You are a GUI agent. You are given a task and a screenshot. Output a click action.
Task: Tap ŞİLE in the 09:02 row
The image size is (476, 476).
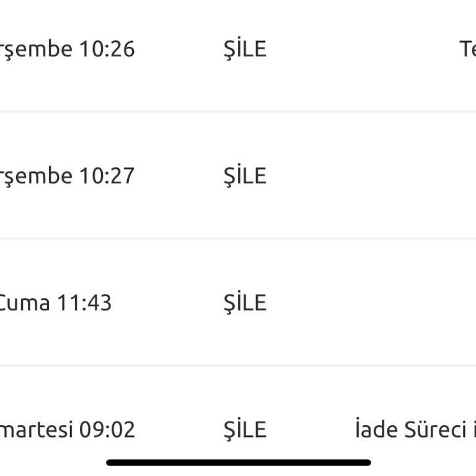[245, 430]
